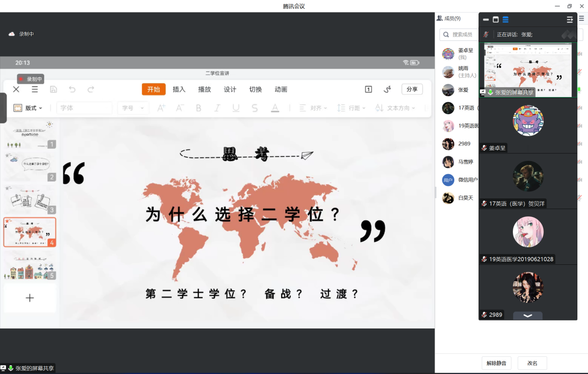
Task: Click the 搜索成员 search field
Action: 459,34
